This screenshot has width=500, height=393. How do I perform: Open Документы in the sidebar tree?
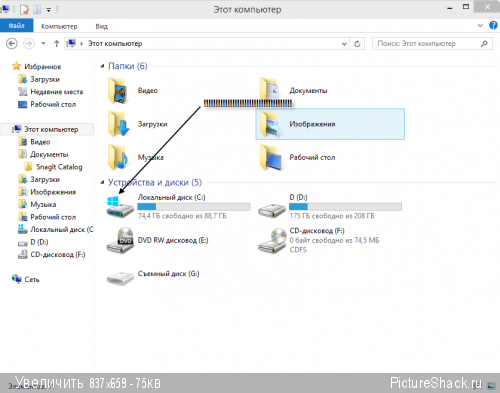tap(49, 154)
